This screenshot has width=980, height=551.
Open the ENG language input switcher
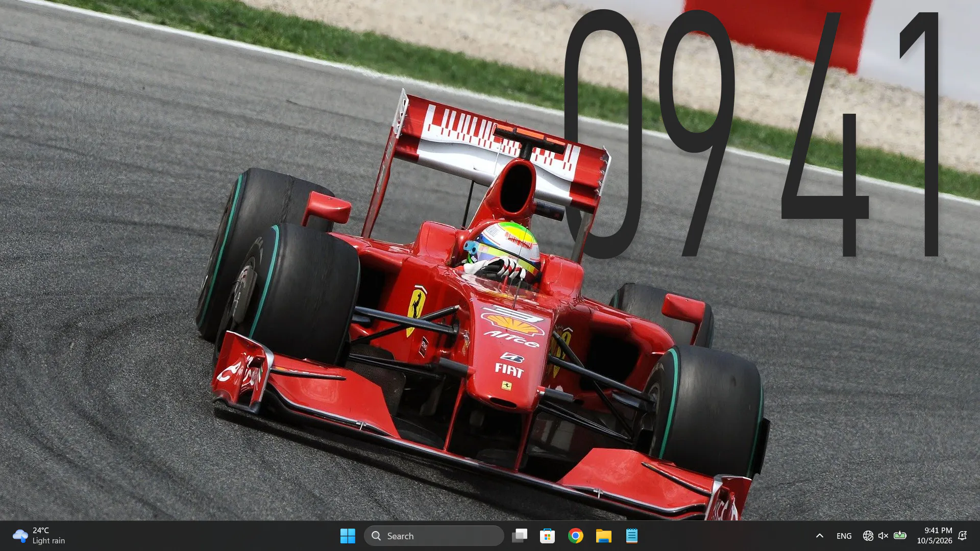pos(844,536)
